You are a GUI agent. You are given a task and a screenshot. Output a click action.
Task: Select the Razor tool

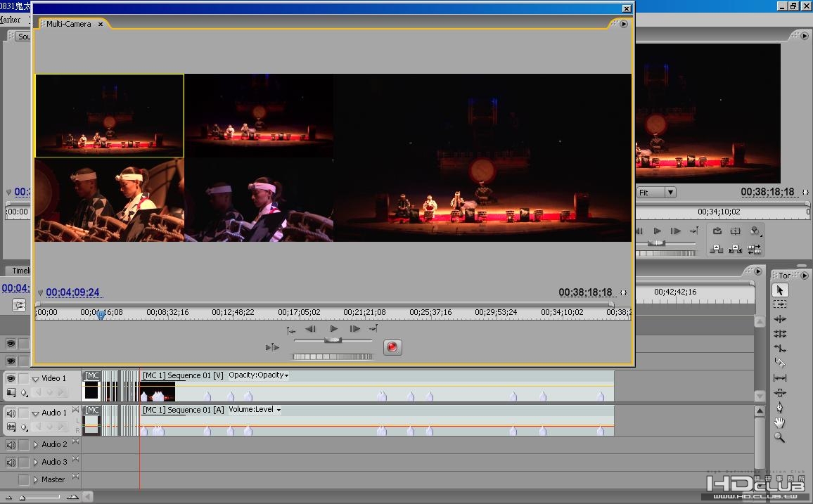click(x=780, y=363)
